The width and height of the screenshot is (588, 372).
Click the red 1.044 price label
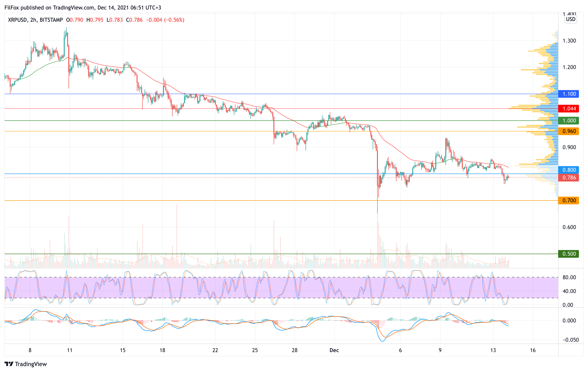click(569, 108)
